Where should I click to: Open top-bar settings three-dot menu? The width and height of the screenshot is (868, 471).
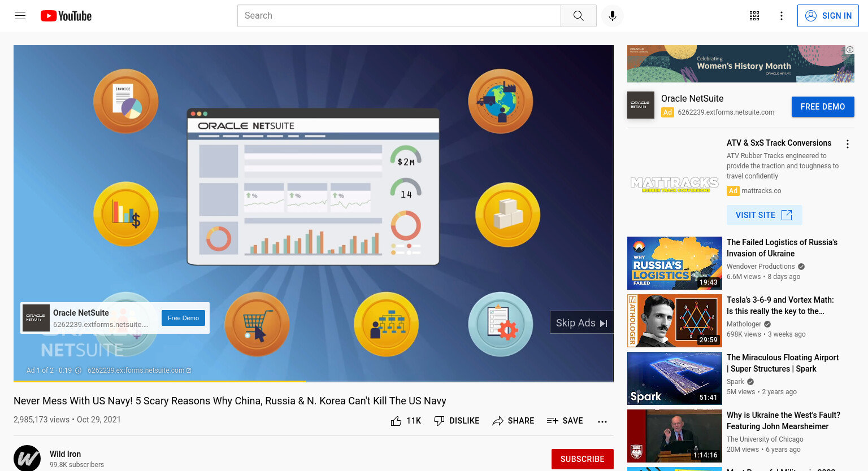782,16
